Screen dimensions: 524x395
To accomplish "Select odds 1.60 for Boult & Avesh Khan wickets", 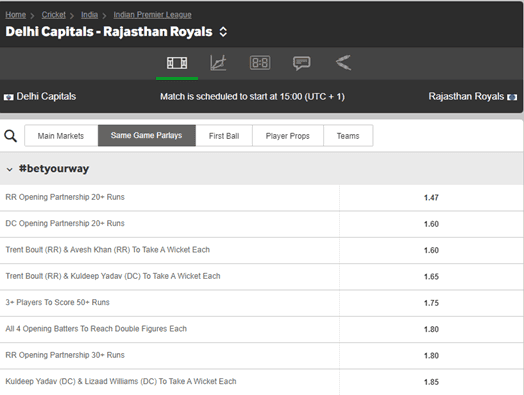I will click(431, 250).
